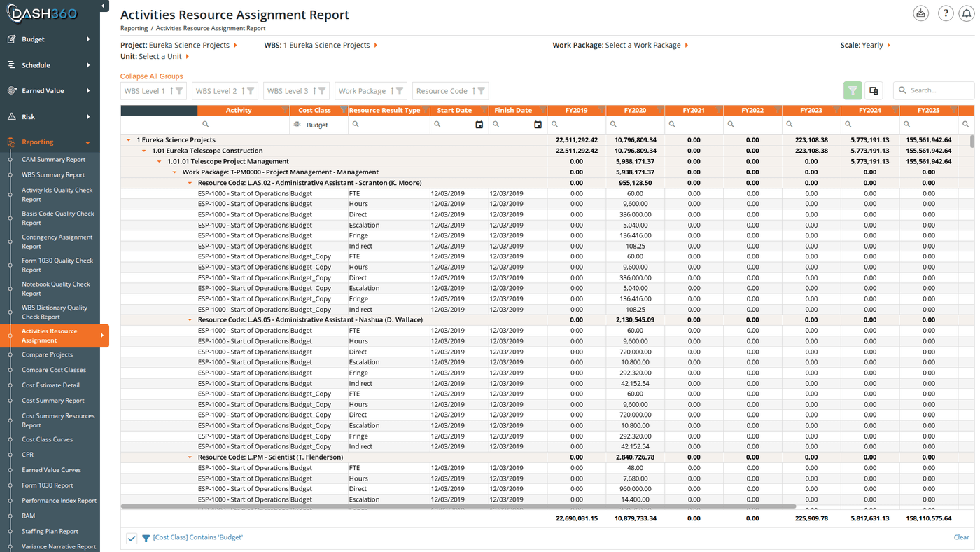Image resolution: width=980 pixels, height=552 pixels.
Task: Open Cost Estimate Detail report
Action: [50, 385]
